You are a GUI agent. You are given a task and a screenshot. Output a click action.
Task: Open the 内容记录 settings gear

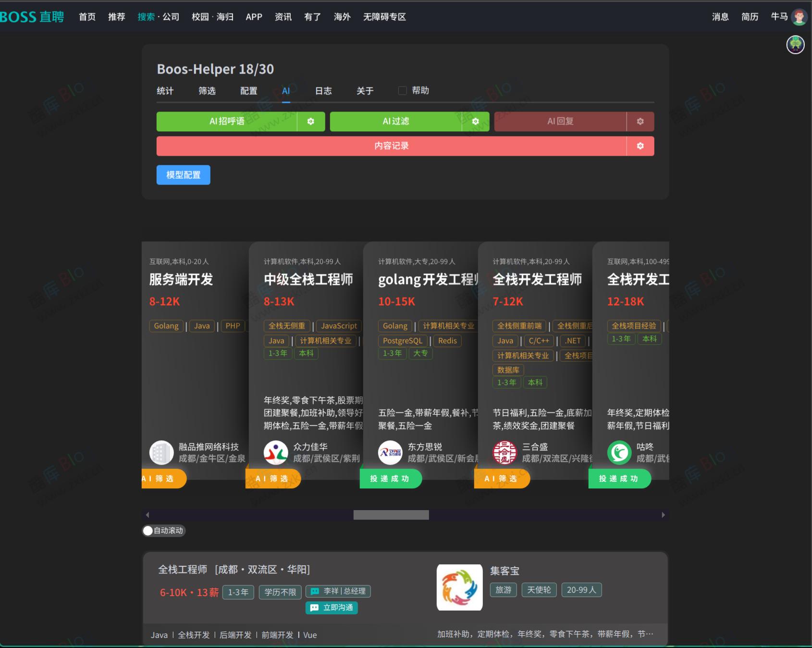[x=640, y=146]
